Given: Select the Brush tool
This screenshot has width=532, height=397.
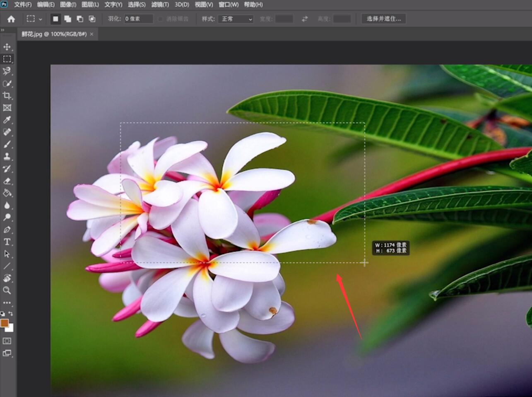Looking at the screenshot, I should 7,144.
